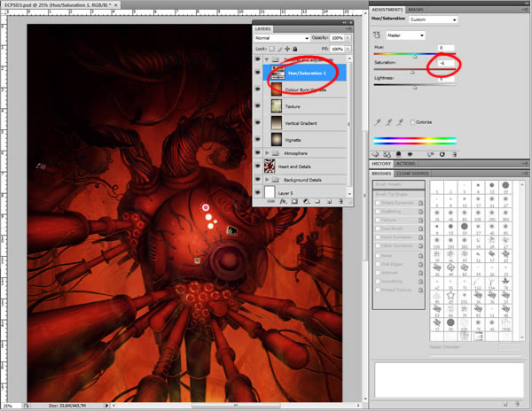The width and height of the screenshot is (532, 411).
Task: Open the Opacity slider arrow
Action: coord(348,38)
